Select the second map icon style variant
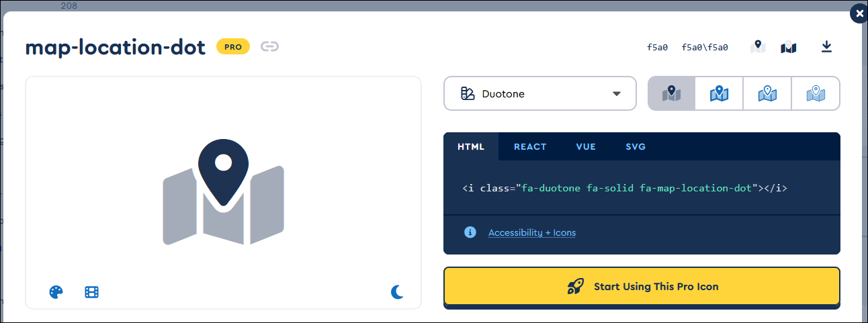Image resolution: width=868 pixels, height=323 pixels. click(719, 93)
